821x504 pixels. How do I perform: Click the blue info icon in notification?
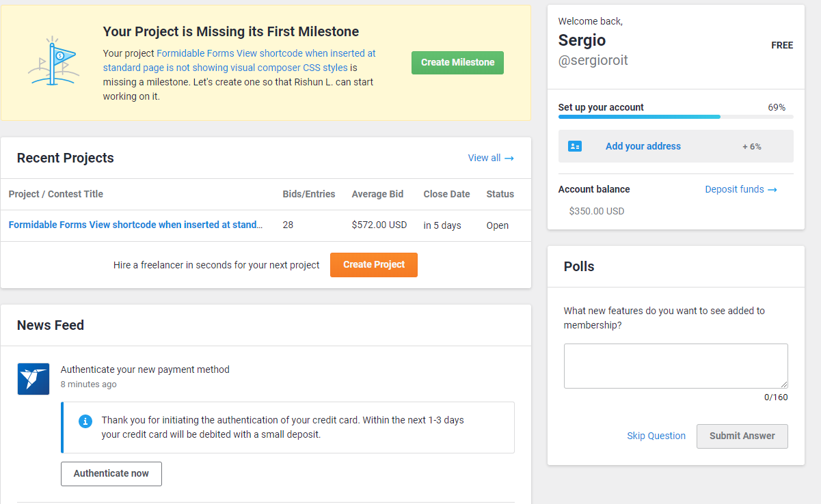(85, 421)
